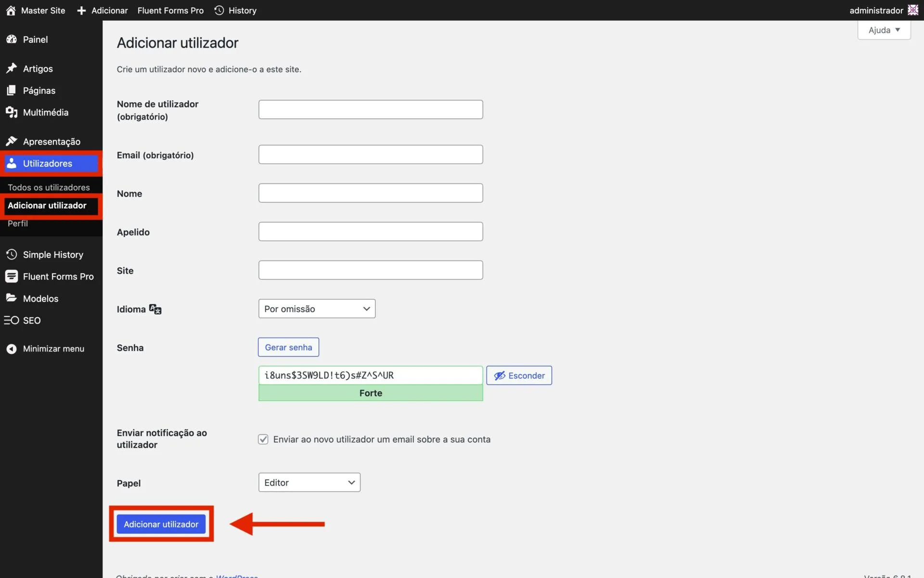Open the Idioma language dropdown

[317, 309]
